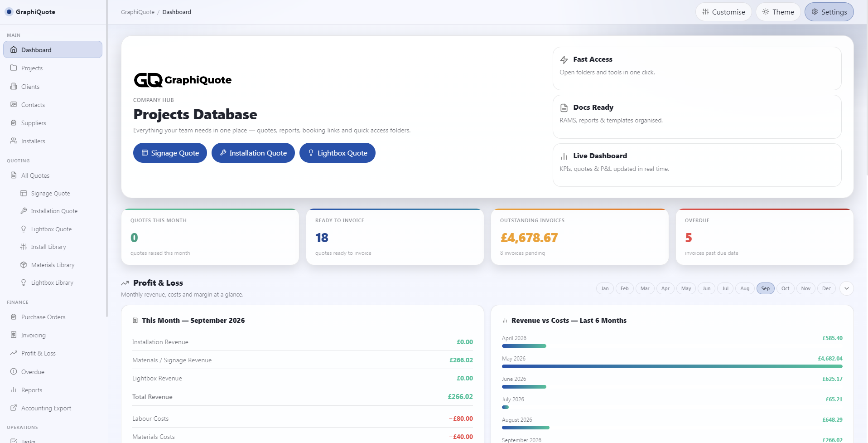
Task: Select the Oct month filter
Action: pyautogui.click(x=786, y=288)
